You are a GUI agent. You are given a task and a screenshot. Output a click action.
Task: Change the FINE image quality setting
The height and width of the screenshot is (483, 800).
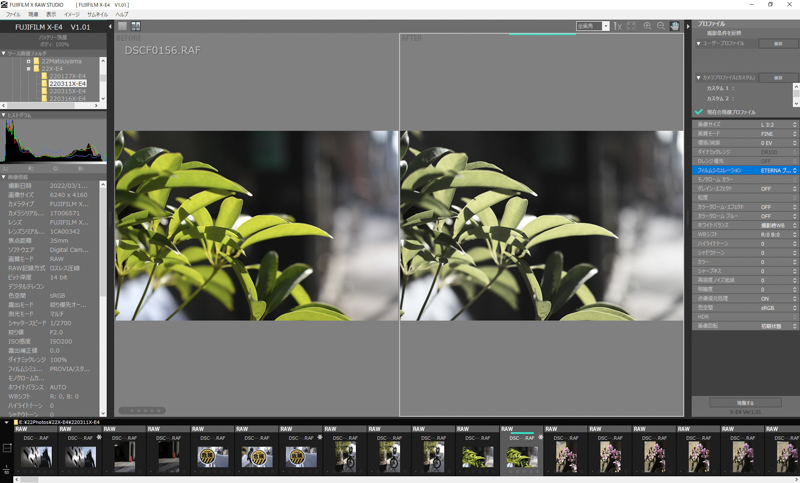745,134
